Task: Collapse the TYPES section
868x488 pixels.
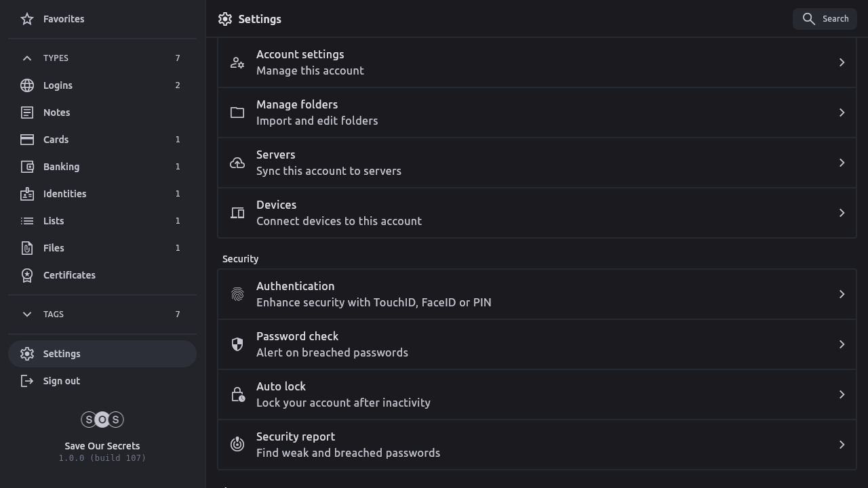Action: click(27, 58)
